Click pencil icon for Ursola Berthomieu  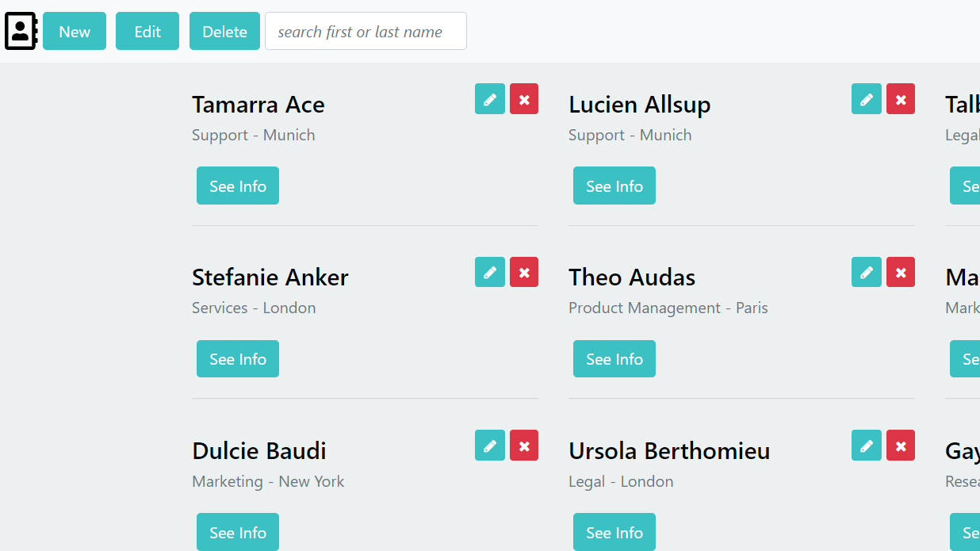(867, 446)
